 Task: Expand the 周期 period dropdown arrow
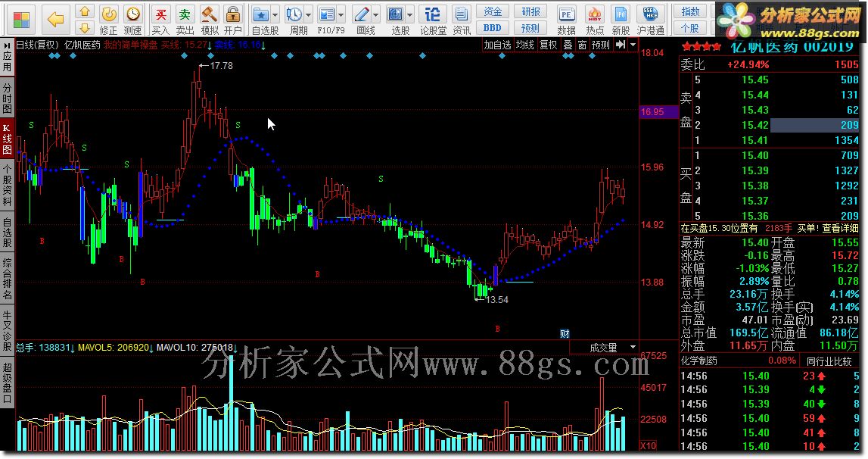click(308, 15)
